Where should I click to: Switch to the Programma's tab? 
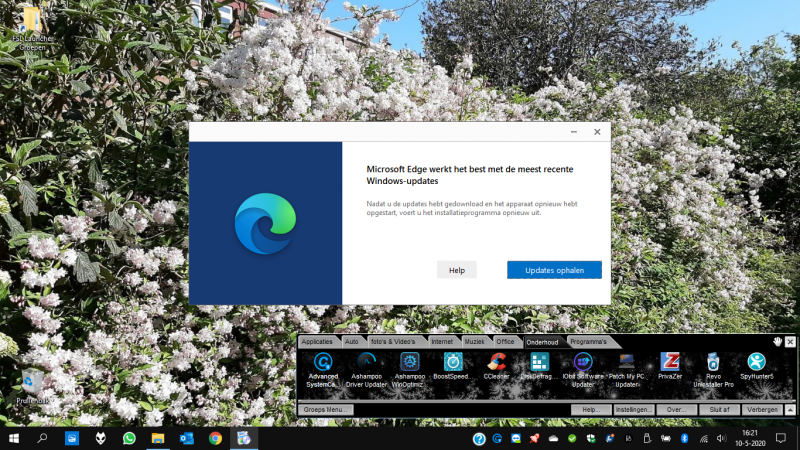click(x=588, y=342)
